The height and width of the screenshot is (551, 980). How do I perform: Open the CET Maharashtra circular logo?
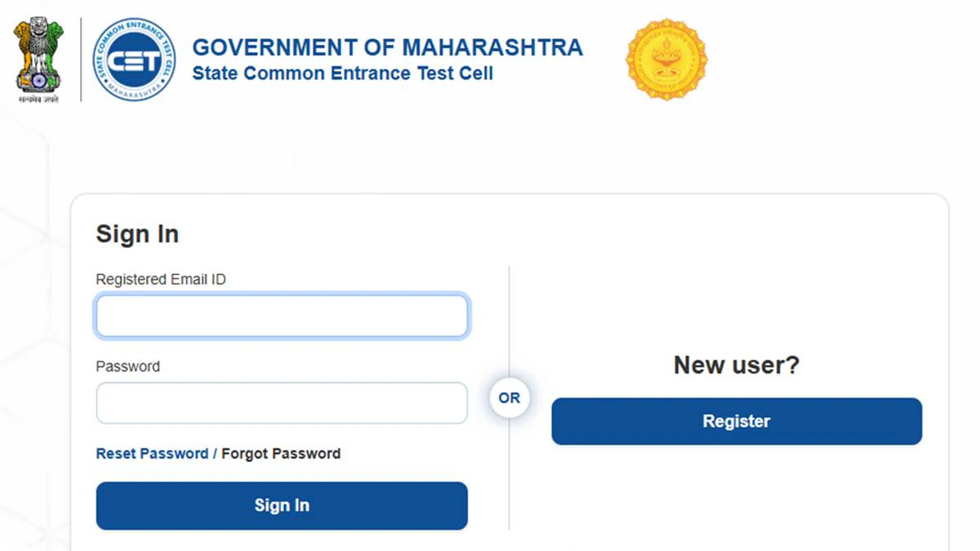click(x=134, y=60)
